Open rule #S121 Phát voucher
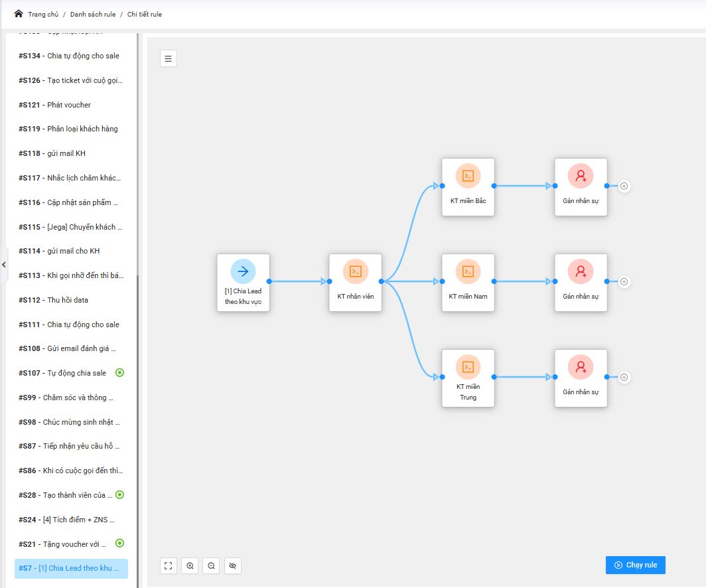Viewport: 706px width, 588px height. click(55, 105)
